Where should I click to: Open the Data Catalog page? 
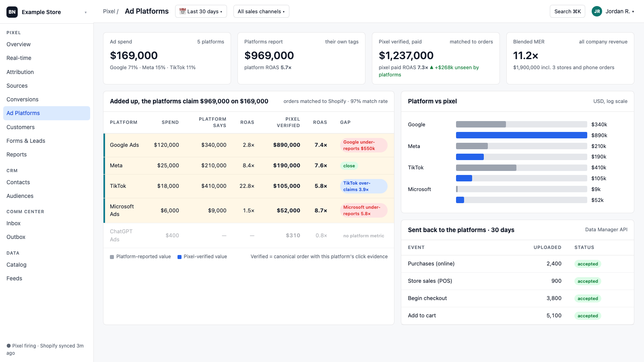coord(47,265)
